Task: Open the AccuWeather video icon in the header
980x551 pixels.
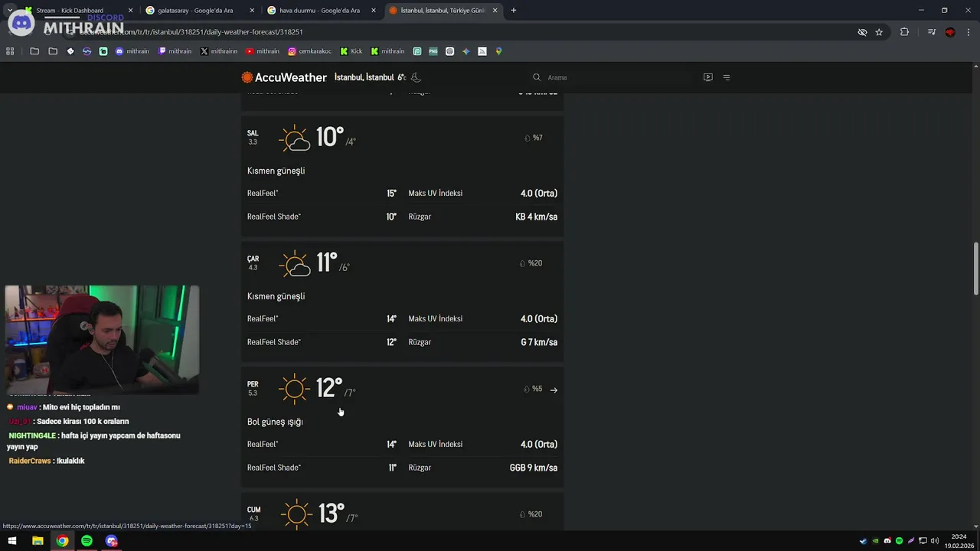Action: pos(707,77)
